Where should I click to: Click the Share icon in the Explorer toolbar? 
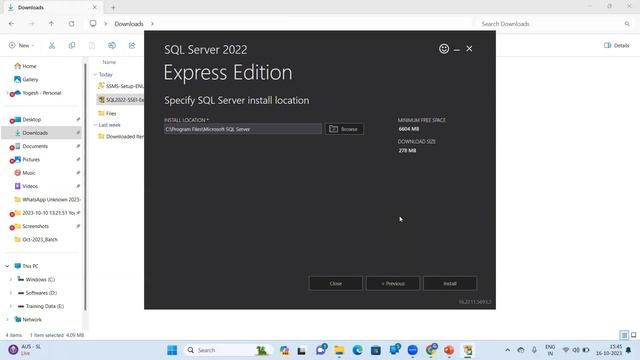point(132,45)
